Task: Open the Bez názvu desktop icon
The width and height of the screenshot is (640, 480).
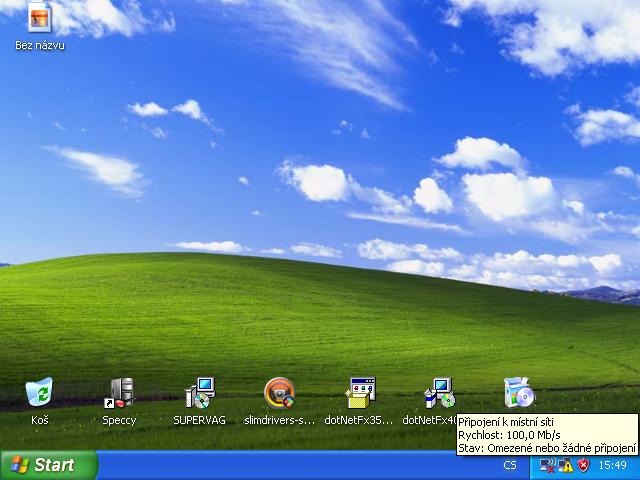Action: pos(40,17)
